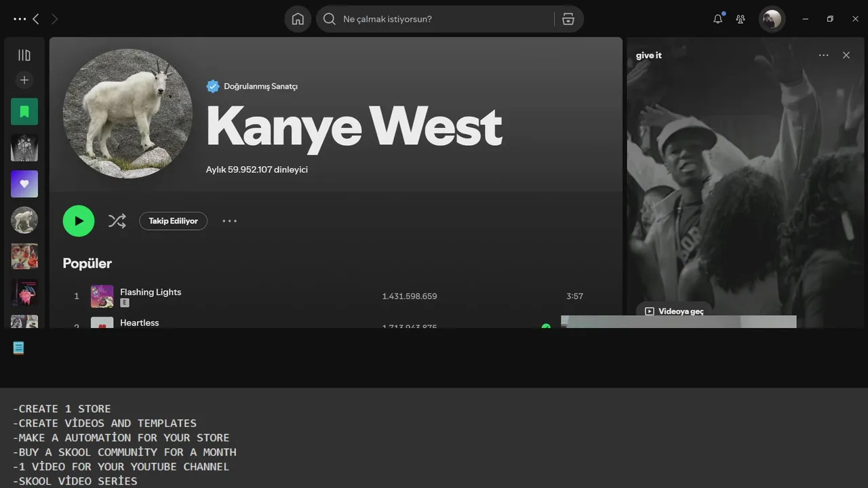Image resolution: width=868 pixels, height=488 pixels.
Task: Click the Doğrulanmış Sanatçı label
Action: click(x=261, y=86)
